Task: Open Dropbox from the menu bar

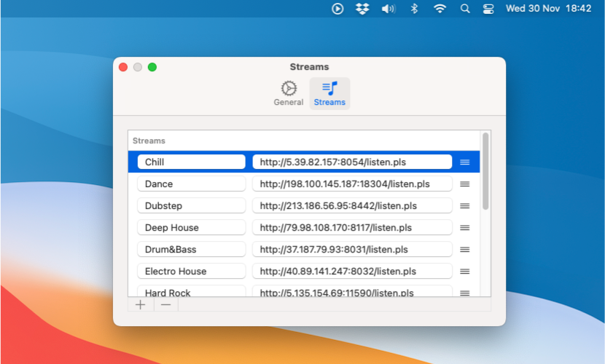Action: click(x=362, y=9)
